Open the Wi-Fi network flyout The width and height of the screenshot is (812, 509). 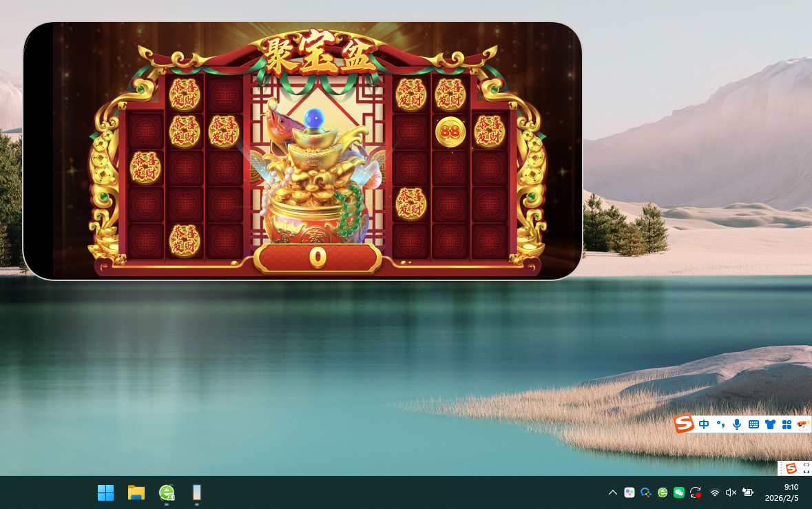point(715,492)
